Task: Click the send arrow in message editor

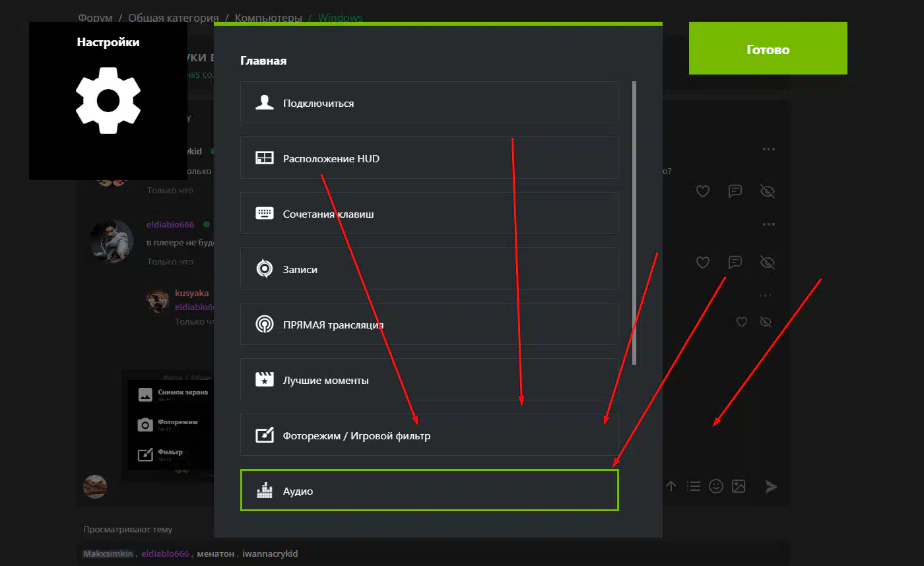Action: [x=771, y=486]
